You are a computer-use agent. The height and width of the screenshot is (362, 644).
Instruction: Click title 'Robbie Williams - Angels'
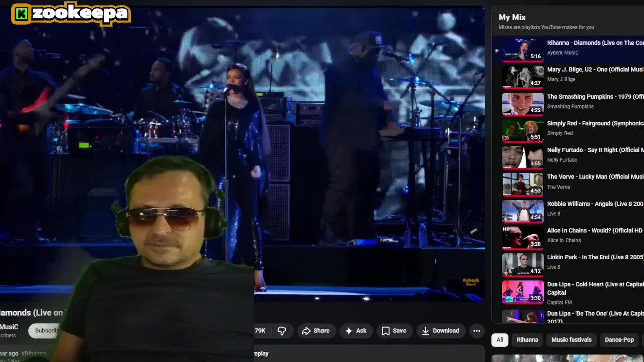click(595, 204)
